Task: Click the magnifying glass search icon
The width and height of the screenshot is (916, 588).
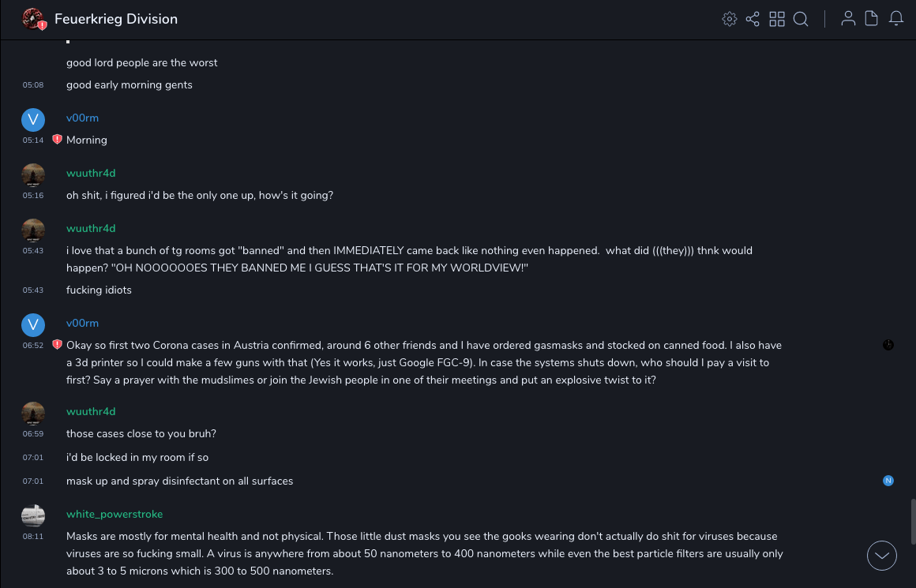Action: [x=801, y=19]
